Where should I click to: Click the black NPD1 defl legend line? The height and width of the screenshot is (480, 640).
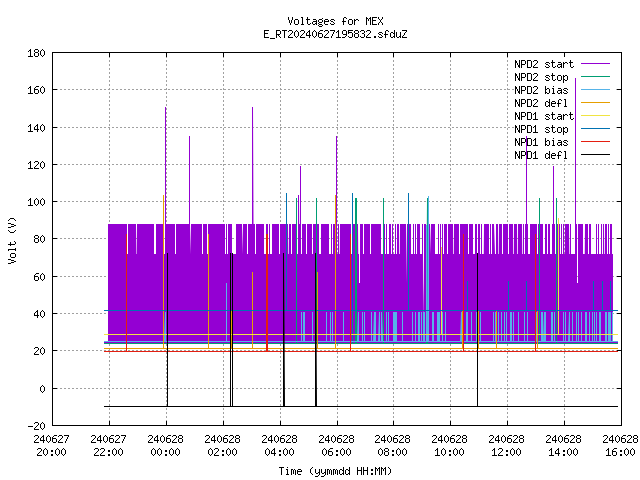(595, 155)
